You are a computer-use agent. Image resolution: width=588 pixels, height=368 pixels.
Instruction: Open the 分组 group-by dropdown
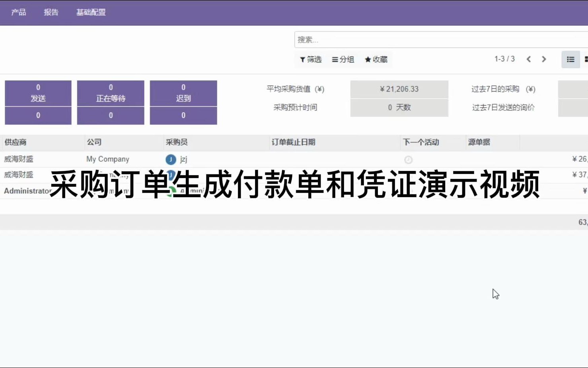(x=343, y=59)
